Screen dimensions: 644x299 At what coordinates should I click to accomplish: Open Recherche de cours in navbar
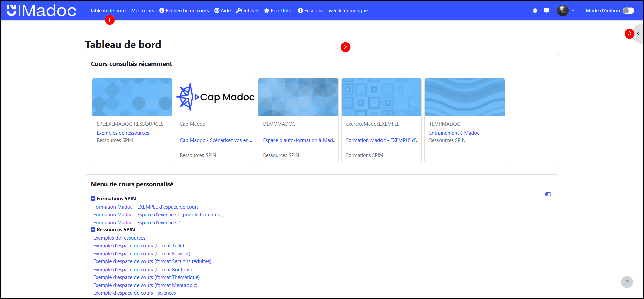tap(184, 11)
